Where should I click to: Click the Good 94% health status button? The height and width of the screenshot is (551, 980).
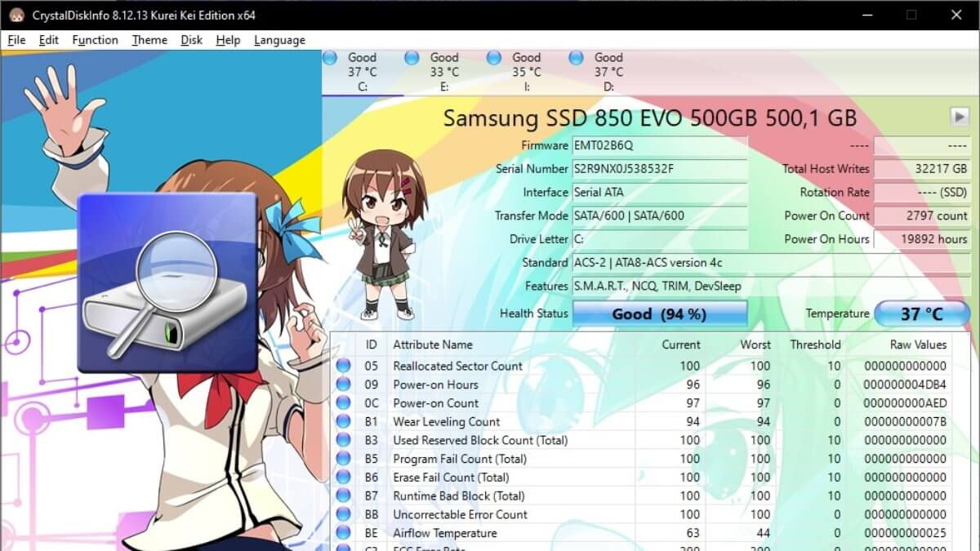click(x=659, y=314)
